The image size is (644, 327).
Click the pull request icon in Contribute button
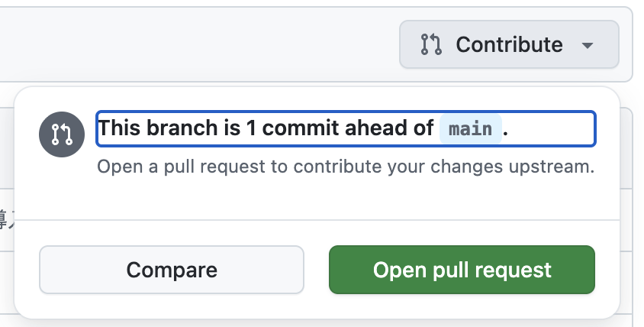point(431,44)
